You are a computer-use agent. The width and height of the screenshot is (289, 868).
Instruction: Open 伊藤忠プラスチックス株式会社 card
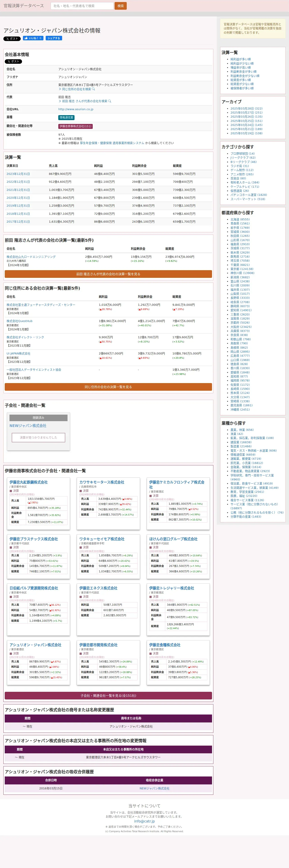pyautogui.click(x=34, y=539)
